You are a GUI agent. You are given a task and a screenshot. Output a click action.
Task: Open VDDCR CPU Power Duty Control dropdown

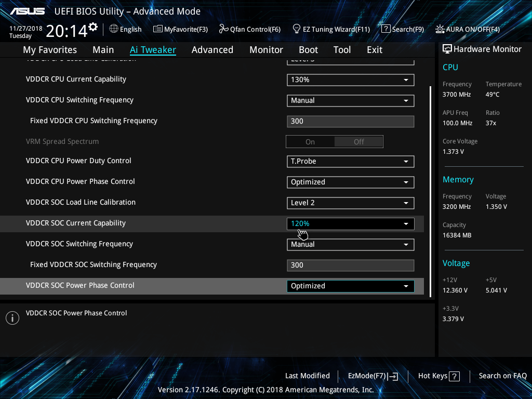(351, 161)
